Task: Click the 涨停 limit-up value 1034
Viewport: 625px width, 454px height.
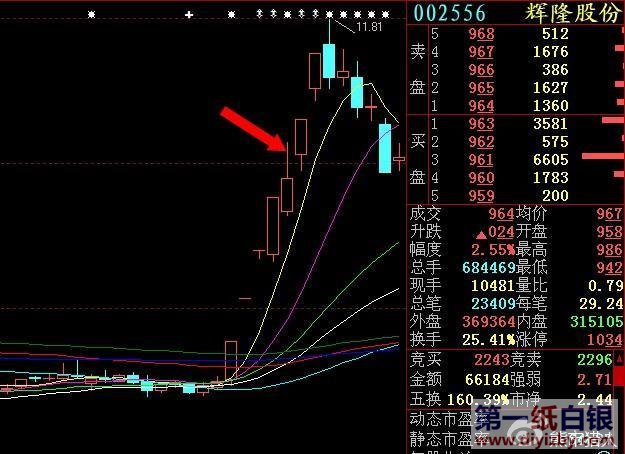Action: coord(605,340)
